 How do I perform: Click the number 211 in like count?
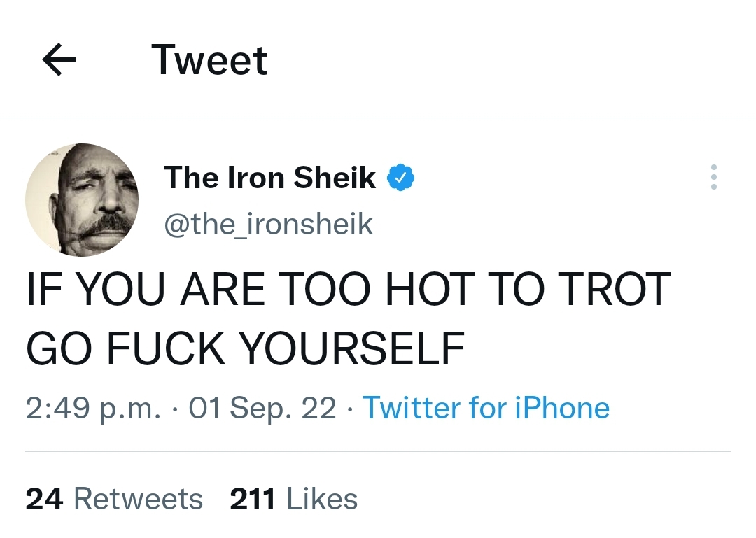tap(253, 499)
